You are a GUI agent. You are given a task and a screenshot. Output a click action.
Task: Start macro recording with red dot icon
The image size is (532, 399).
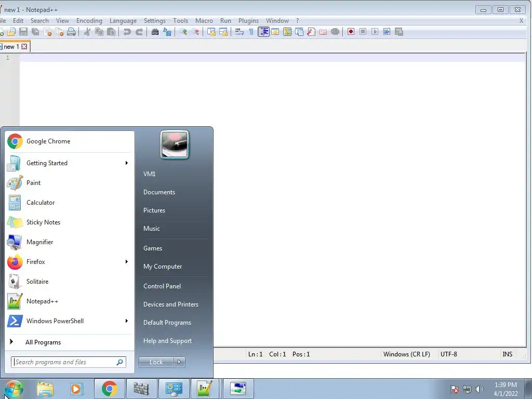351,32
